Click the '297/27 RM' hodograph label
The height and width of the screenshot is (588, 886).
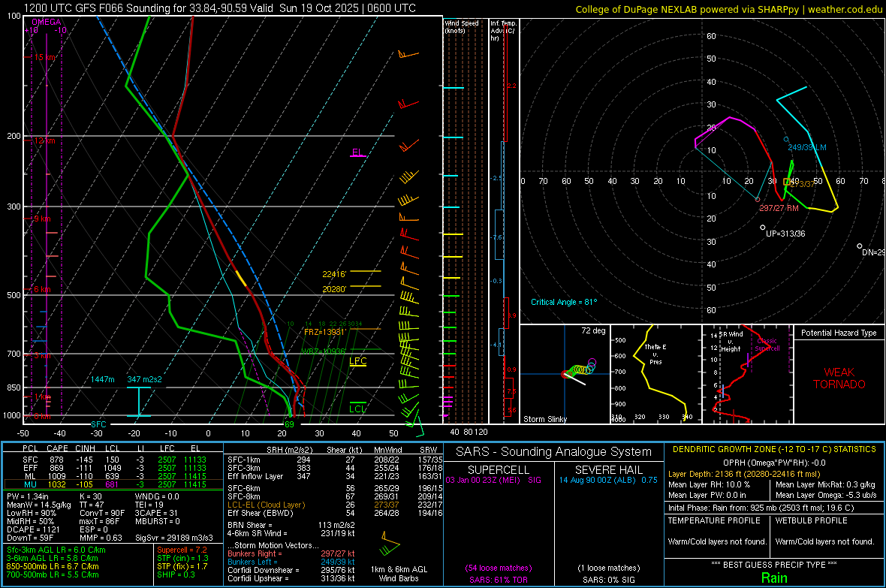[x=779, y=208]
